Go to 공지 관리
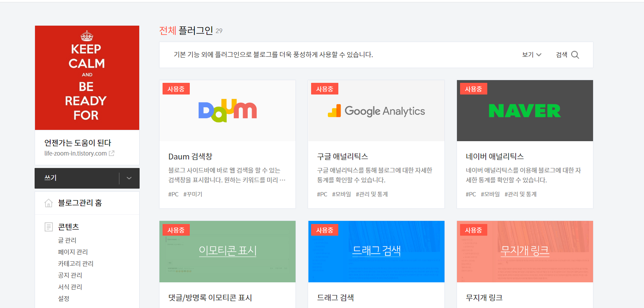This screenshot has height=308, width=644. (x=70, y=275)
